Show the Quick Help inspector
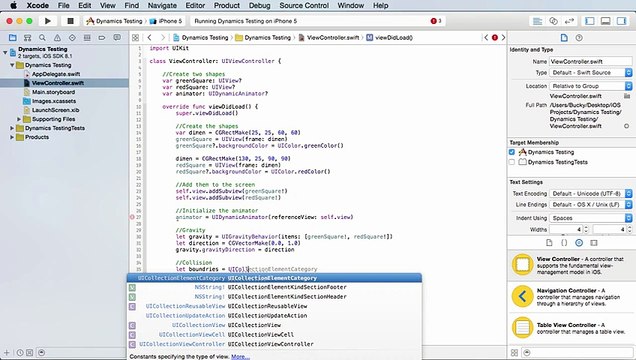 [579, 38]
